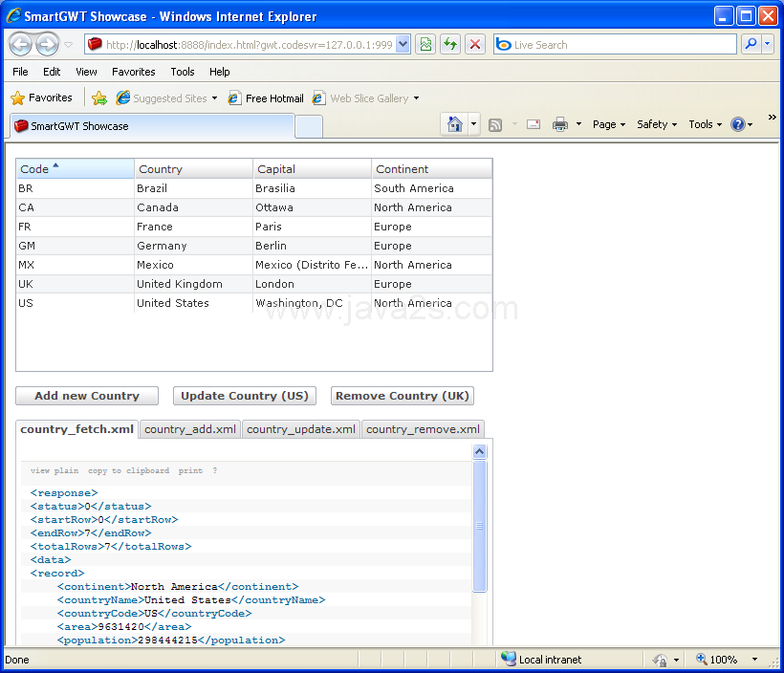784x673 pixels.
Task: Click the Country column header
Action: (x=193, y=169)
